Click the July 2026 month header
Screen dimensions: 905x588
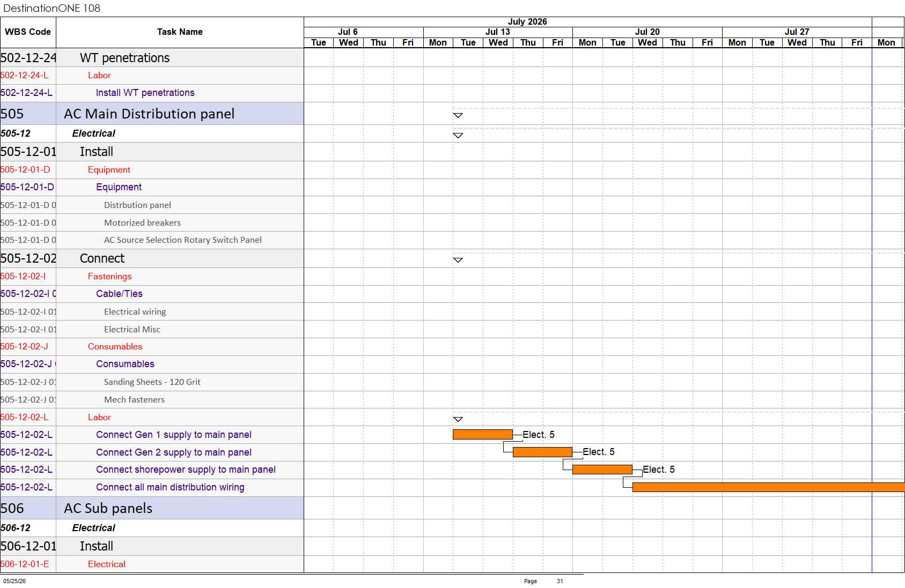pos(527,22)
